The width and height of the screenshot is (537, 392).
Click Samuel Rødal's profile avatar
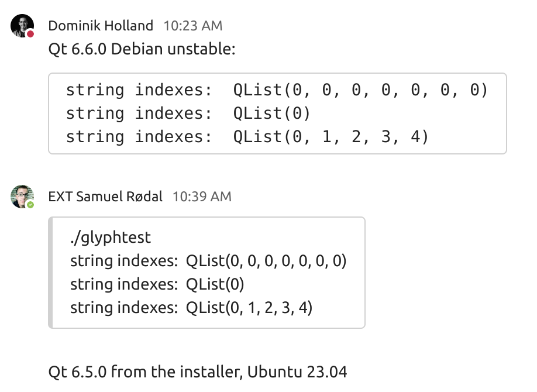coord(22,197)
